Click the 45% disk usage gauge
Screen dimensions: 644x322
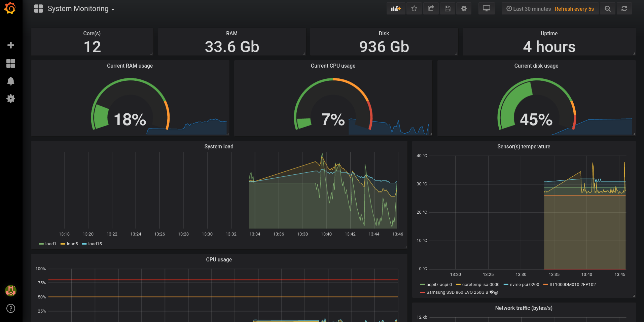coord(536,104)
